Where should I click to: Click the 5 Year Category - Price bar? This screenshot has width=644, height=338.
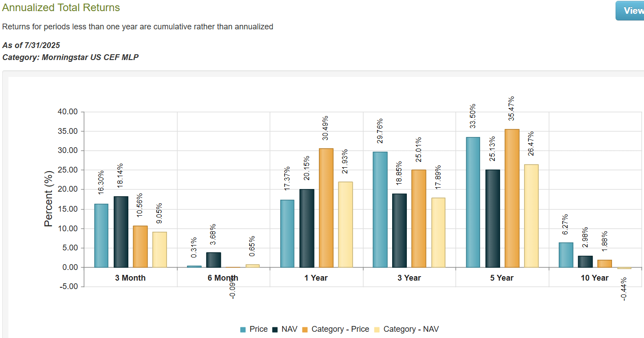tap(512, 198)
